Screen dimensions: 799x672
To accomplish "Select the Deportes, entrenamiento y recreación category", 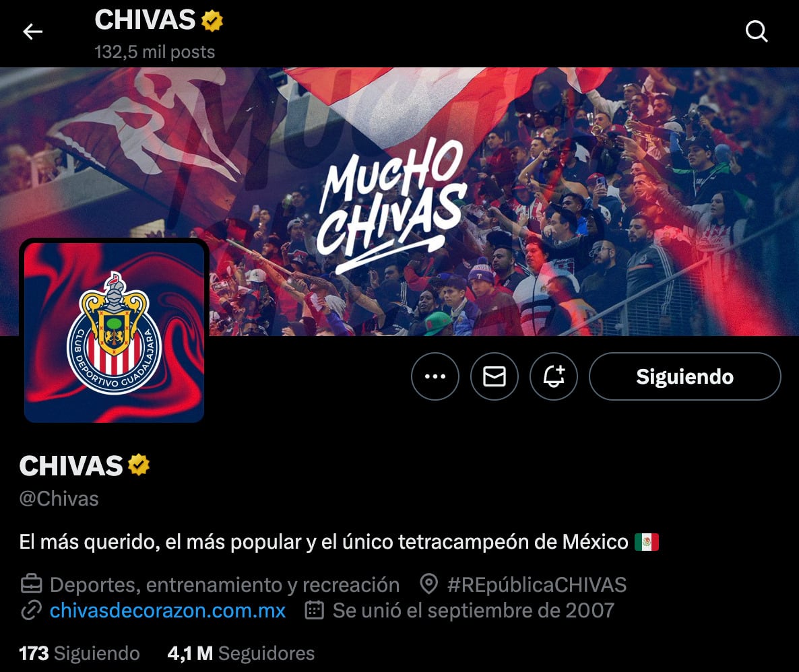I will pos(225,585).
